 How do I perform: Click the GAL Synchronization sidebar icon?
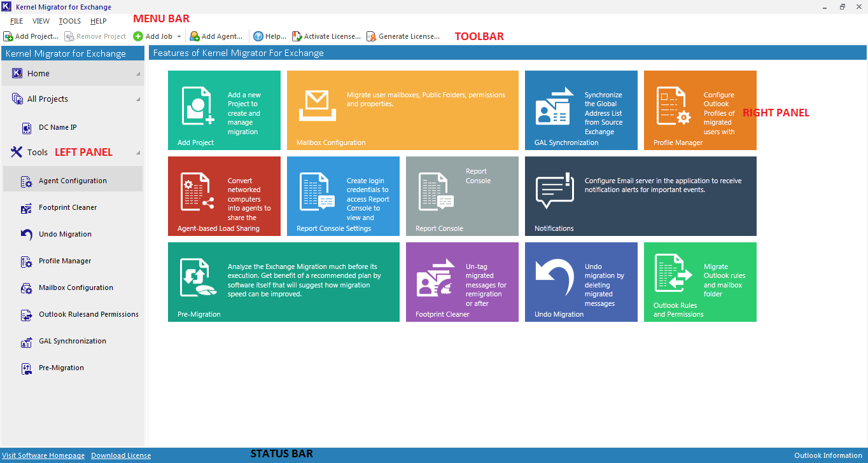(x=27, y=342)
